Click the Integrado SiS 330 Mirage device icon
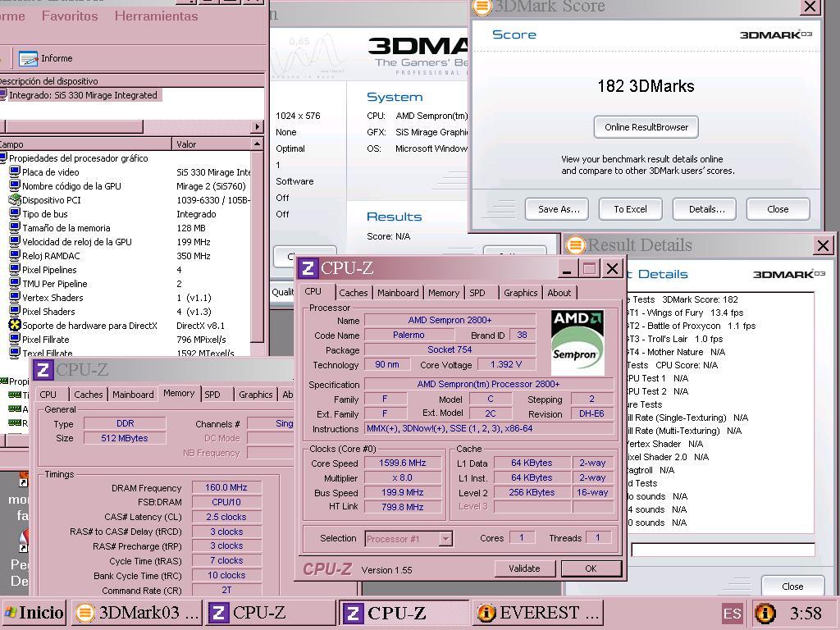The height and width of the screenshot is (630, 840). (3, 95)
